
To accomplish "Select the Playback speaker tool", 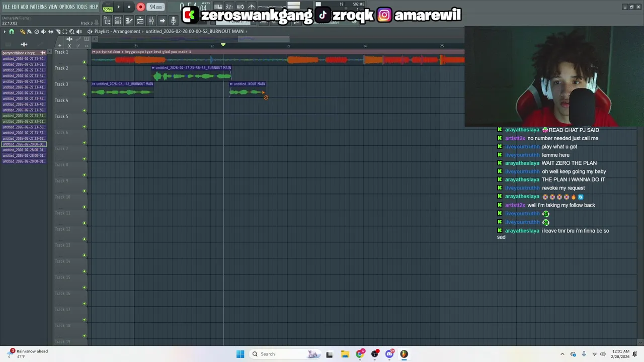I will coord(79,32).
